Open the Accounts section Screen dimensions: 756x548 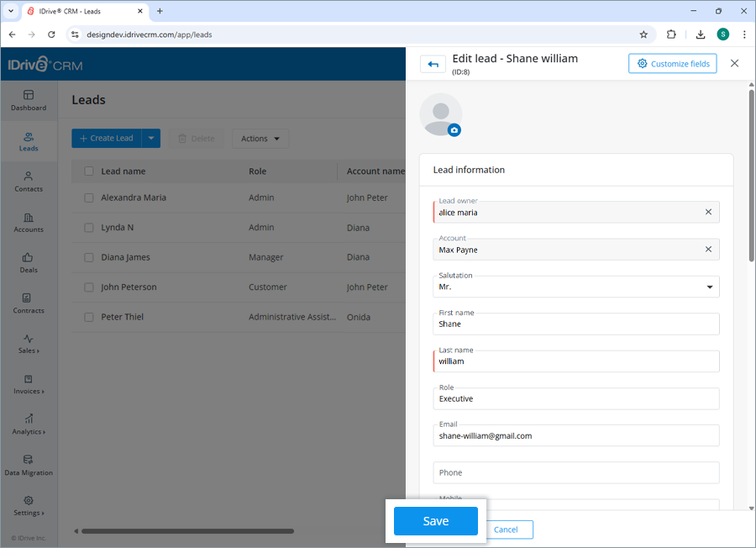click(28, 223)
